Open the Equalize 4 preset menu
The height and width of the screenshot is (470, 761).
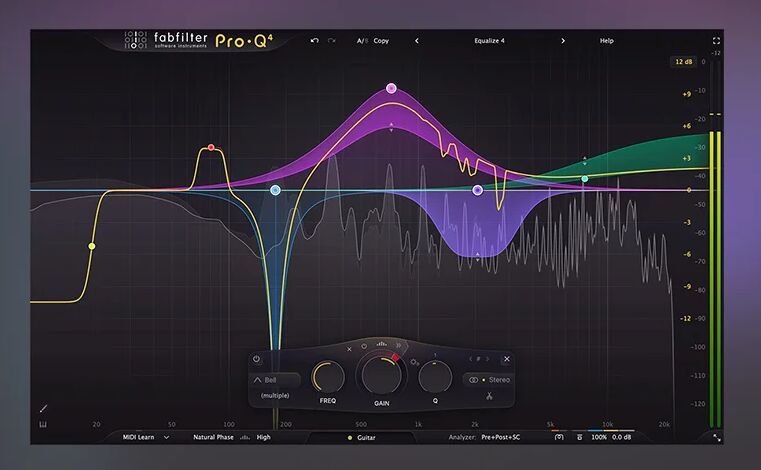(489, 41)
